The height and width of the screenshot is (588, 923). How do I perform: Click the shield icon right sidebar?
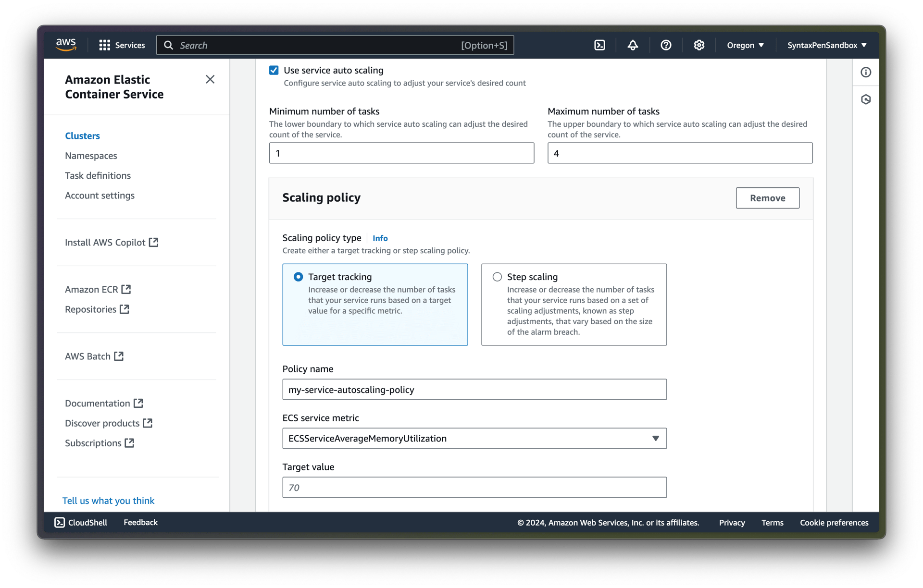tap(866, 99)
